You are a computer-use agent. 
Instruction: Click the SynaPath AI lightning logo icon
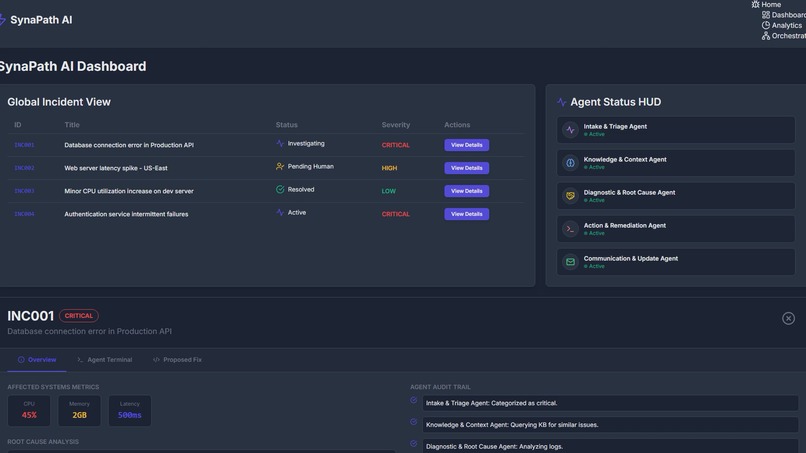click(2, 20)
